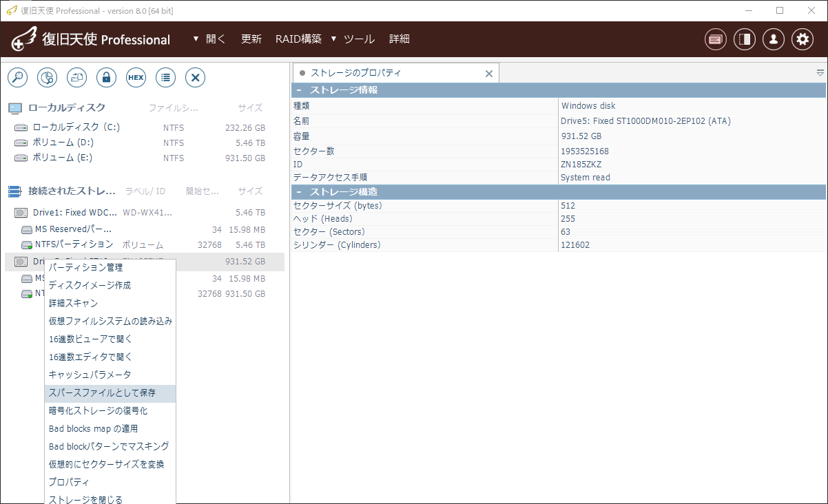Open the HEX viewer toolbar icon
This screenshot has height=504, width=828.
[136, 77]
